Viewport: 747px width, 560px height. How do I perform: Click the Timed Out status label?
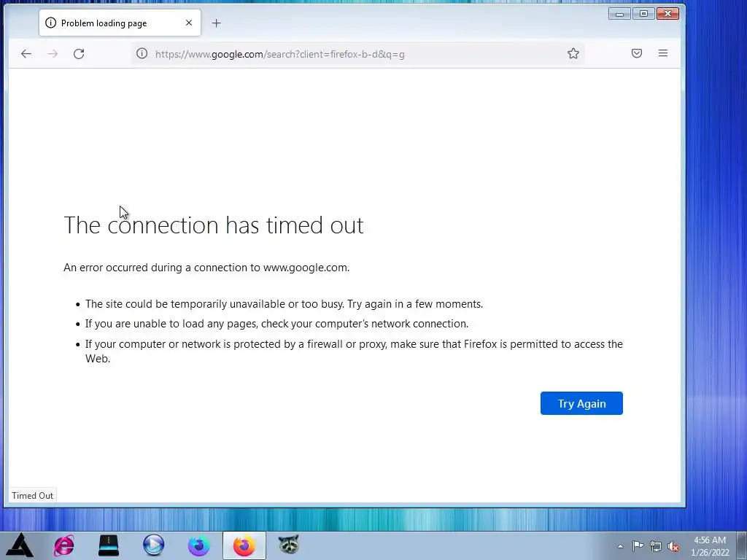click(x=32, y=496)
